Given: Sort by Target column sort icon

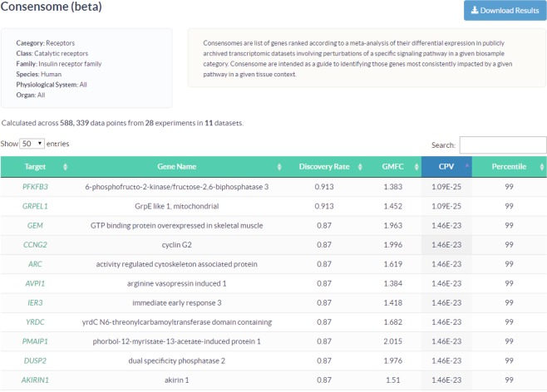Looking at the screenshot, I should [65, 167].
